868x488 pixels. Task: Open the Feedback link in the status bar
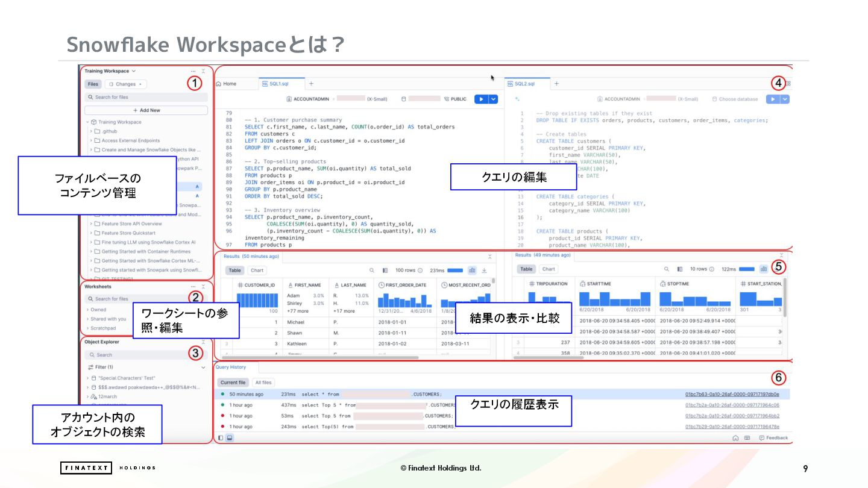[x=774, y=438]
